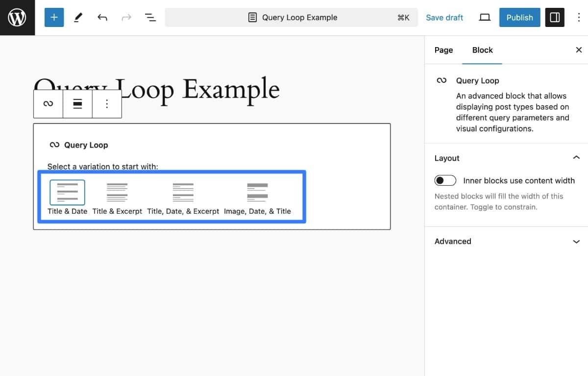Switch to the Page tab

(443, 50)
